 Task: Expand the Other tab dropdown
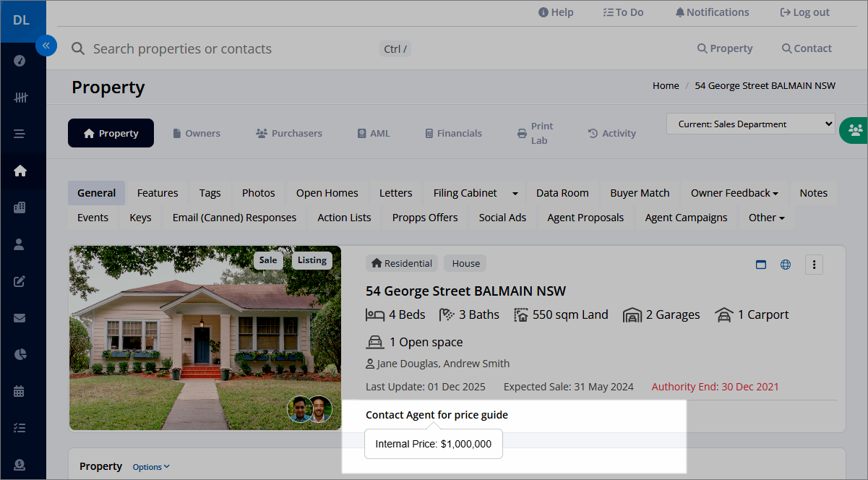766,218
